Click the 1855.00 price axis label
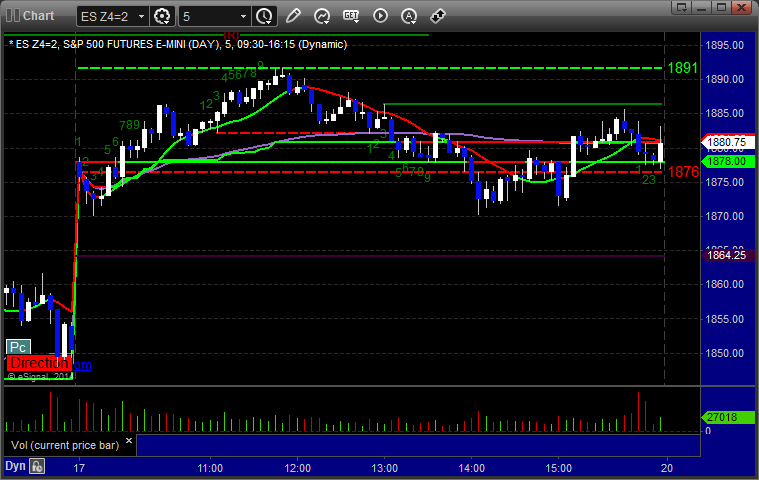 tap(725, 319)
